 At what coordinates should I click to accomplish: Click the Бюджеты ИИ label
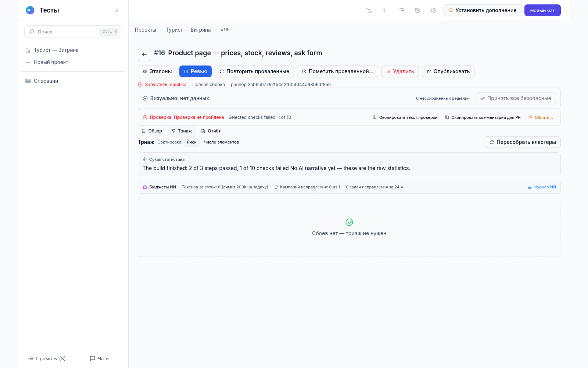tap(159, 187)
